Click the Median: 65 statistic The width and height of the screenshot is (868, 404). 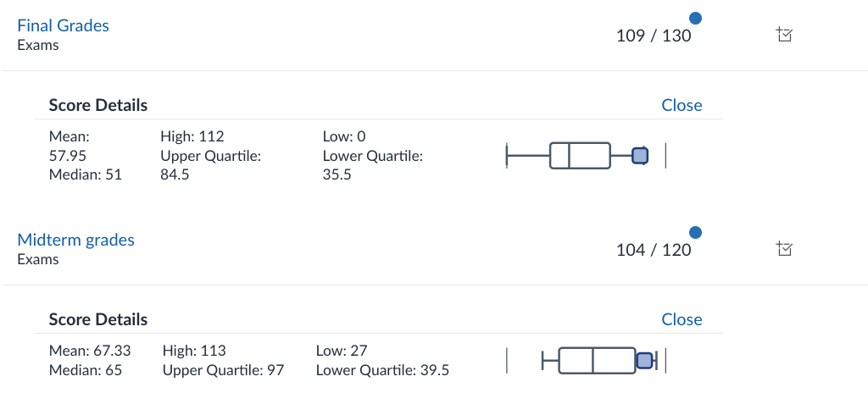(85, 370)
